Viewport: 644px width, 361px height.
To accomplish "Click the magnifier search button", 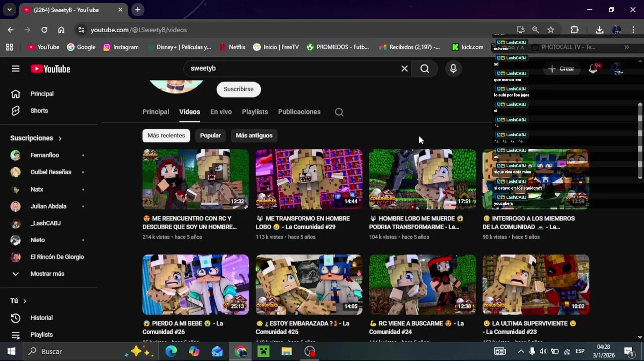I will pyautogui.click(x=425, y=69).
